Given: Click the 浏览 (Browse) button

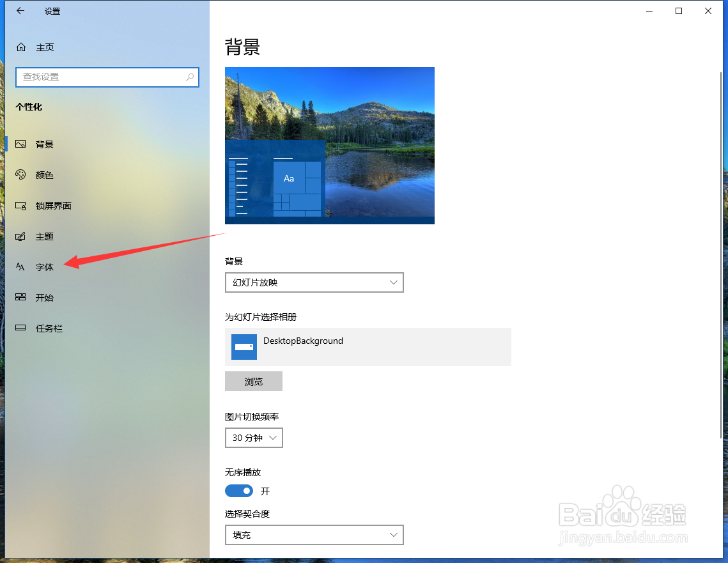Looking at the screenshot, I should pos(253,381).
